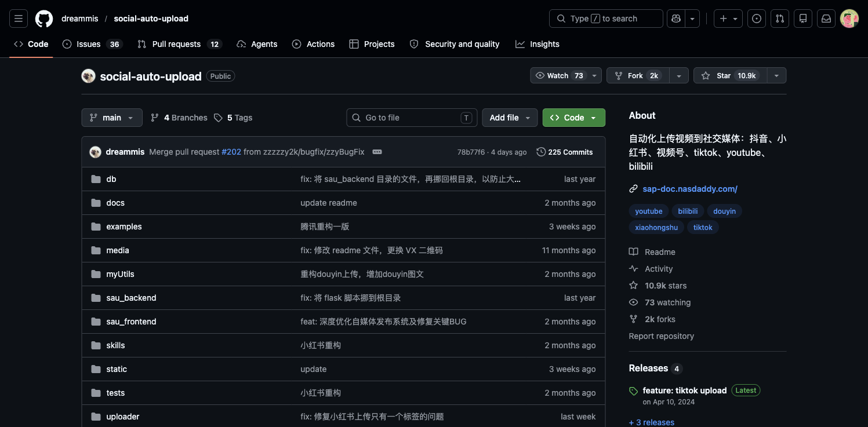Open the notifications inbox icon
Image resolution: width=868 pixels, height=427 pixels.
click(826, 19)
